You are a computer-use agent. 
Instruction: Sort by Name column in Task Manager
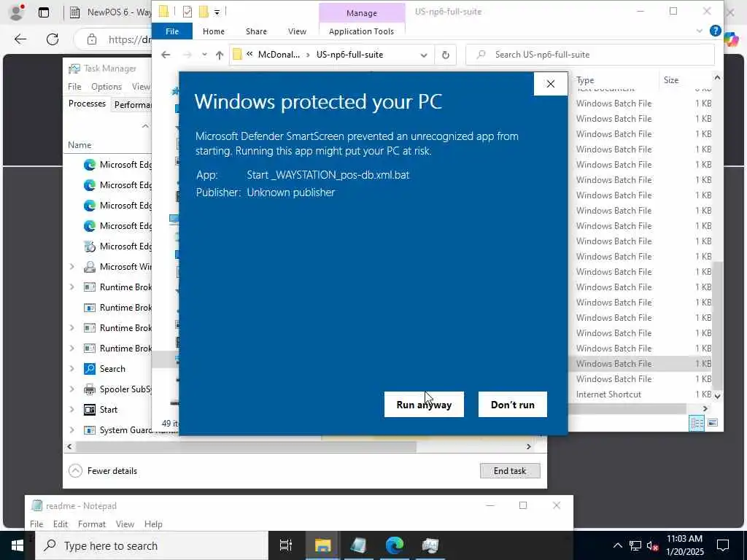pos(80,145)
